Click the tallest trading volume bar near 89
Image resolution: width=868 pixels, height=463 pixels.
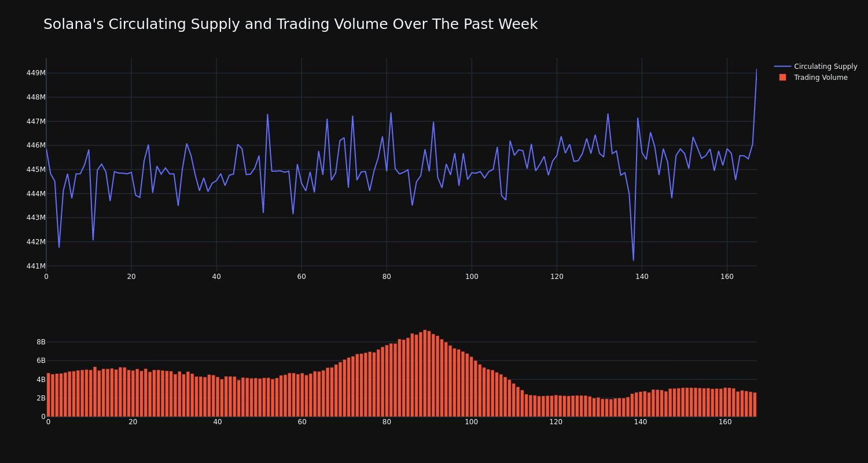point(425,373)
